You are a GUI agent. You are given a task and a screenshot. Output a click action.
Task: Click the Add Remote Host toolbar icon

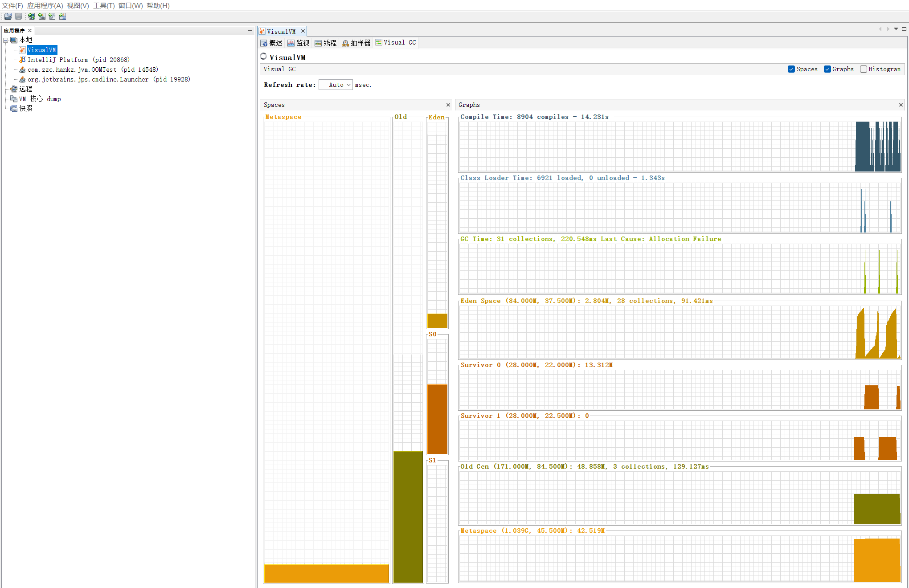[x=32, y=16]
